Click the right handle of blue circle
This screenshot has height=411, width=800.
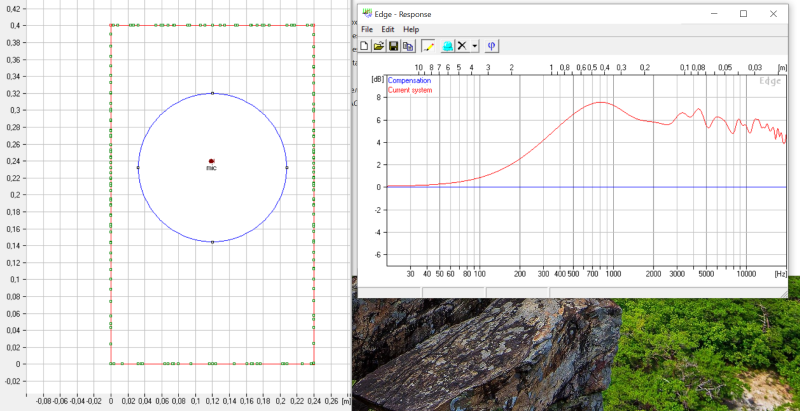point(287,167)
